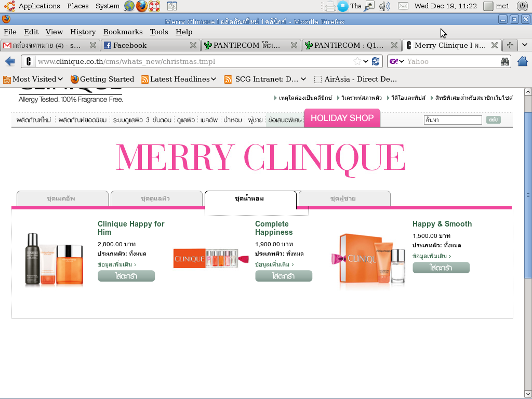Screen dimensions: 532x399
Task: Click the Firefox back arrow button
Action: click(x=10, y=61)
